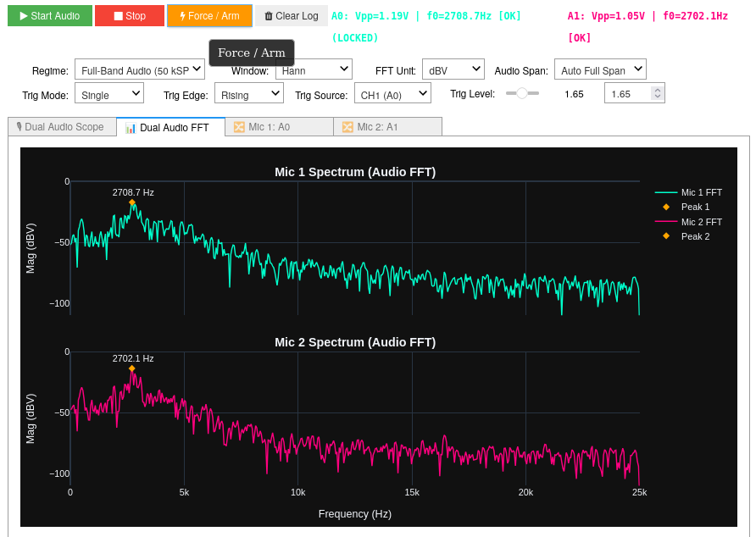
Task: Click the Frequency (Hz) axis label
Action: [355, 514]
